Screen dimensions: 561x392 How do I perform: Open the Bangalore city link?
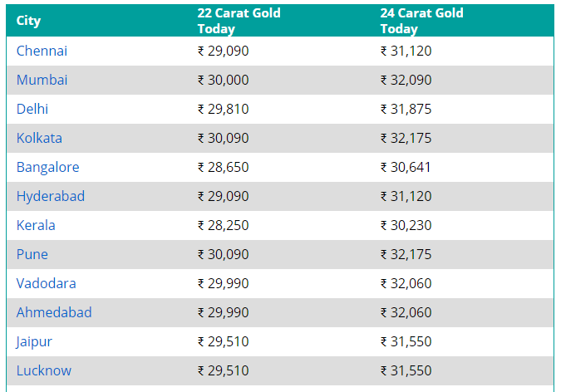click(x=48, y=167)
